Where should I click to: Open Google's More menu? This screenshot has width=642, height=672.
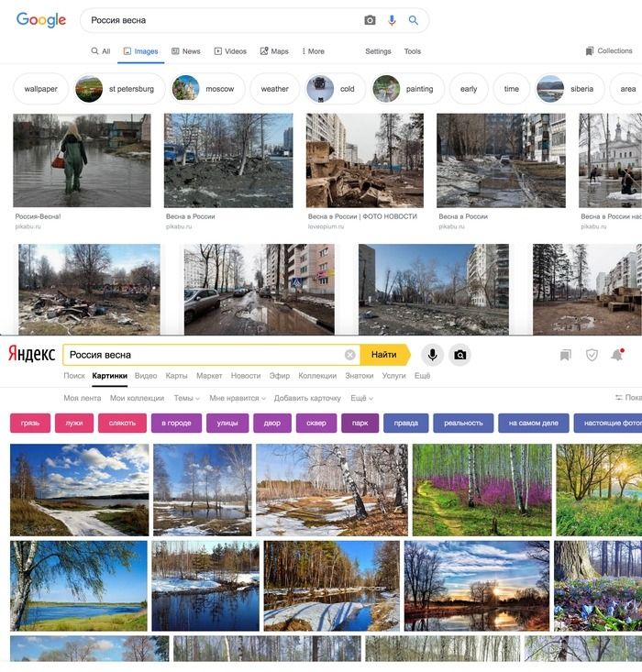tap(313, 51)
